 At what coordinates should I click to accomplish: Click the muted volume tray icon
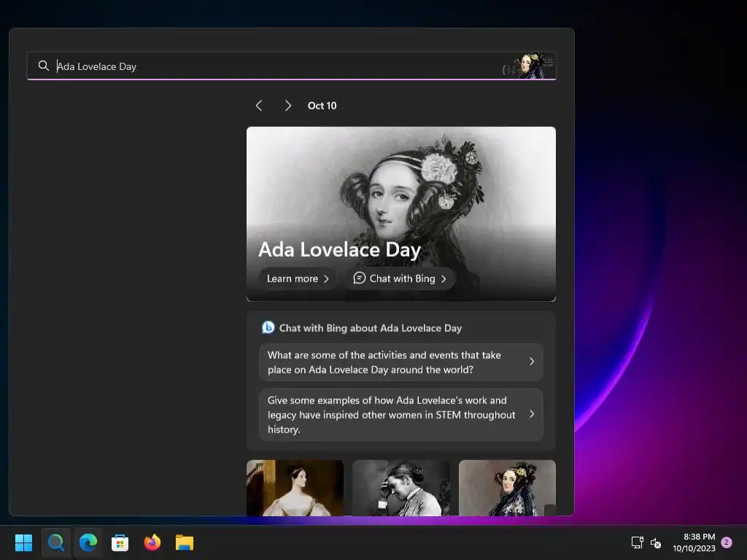click(656, 542)
